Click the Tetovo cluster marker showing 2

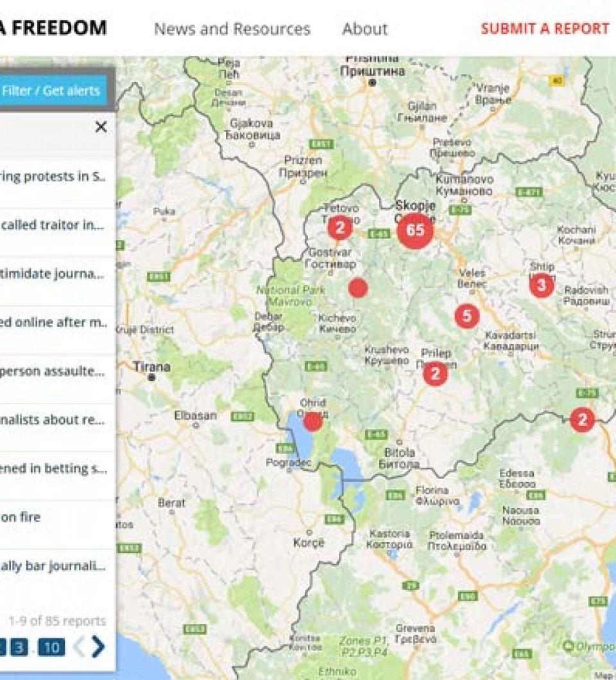click(x=340, y=227)
